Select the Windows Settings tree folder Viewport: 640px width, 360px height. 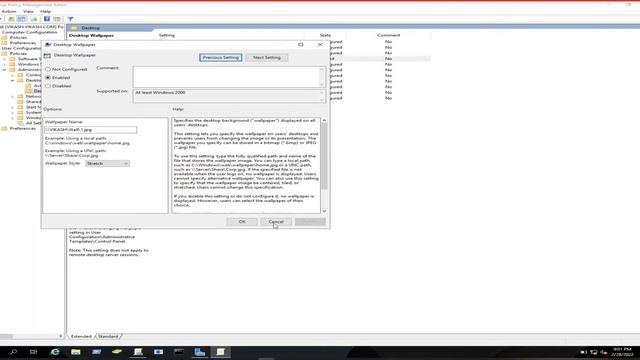pyautogui.click(x=29, y=64)
